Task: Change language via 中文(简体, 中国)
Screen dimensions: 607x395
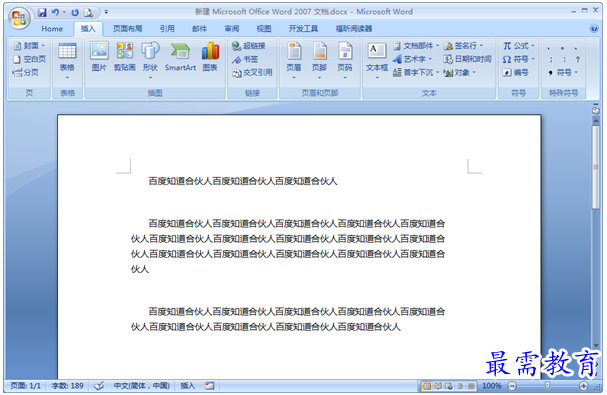Action: coord(142,386)
